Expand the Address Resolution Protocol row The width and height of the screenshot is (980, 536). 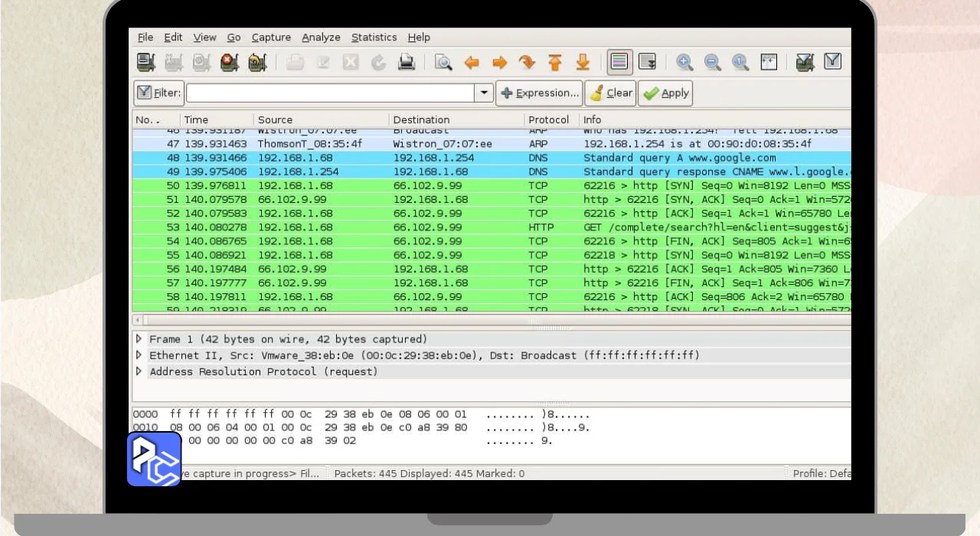tap(139, 371)
